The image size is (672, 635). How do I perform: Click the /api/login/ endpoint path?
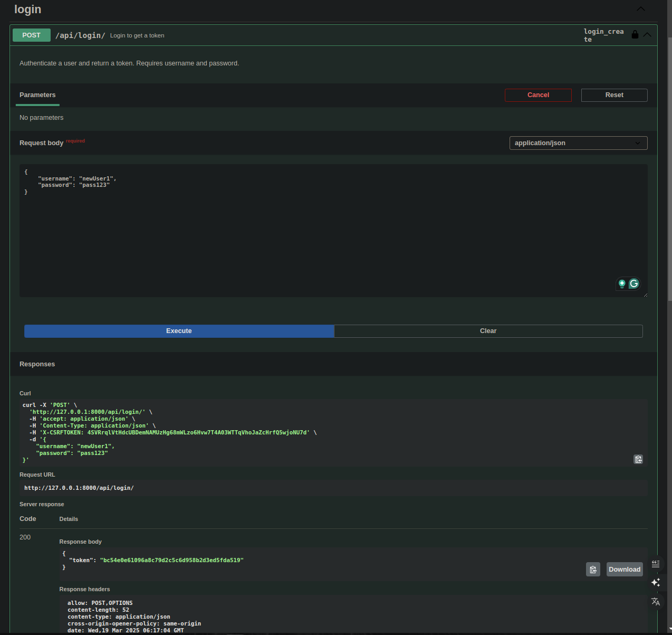(x=80, y=35)
